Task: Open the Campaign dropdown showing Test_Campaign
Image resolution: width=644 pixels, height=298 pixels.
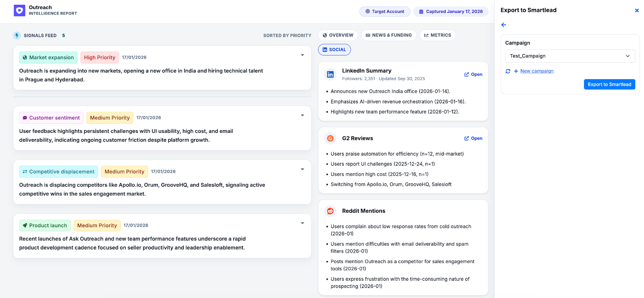Action: [x=570, y=56]
